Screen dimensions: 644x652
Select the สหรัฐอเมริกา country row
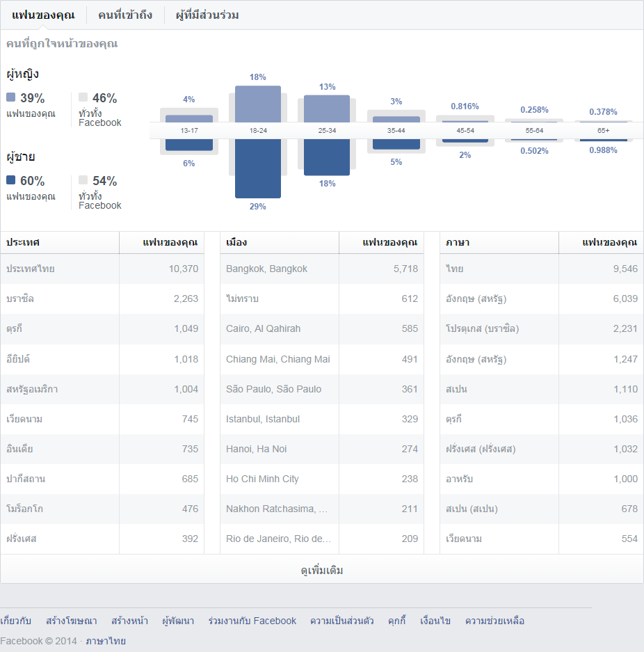102,389
